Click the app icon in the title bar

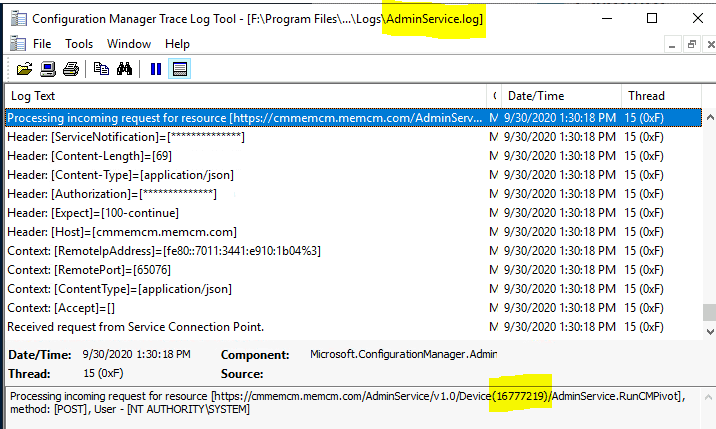(x=19, y=19)
